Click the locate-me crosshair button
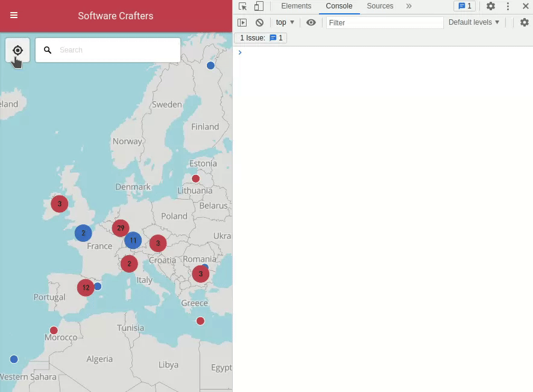533x392 pixels. click(17, 50)
